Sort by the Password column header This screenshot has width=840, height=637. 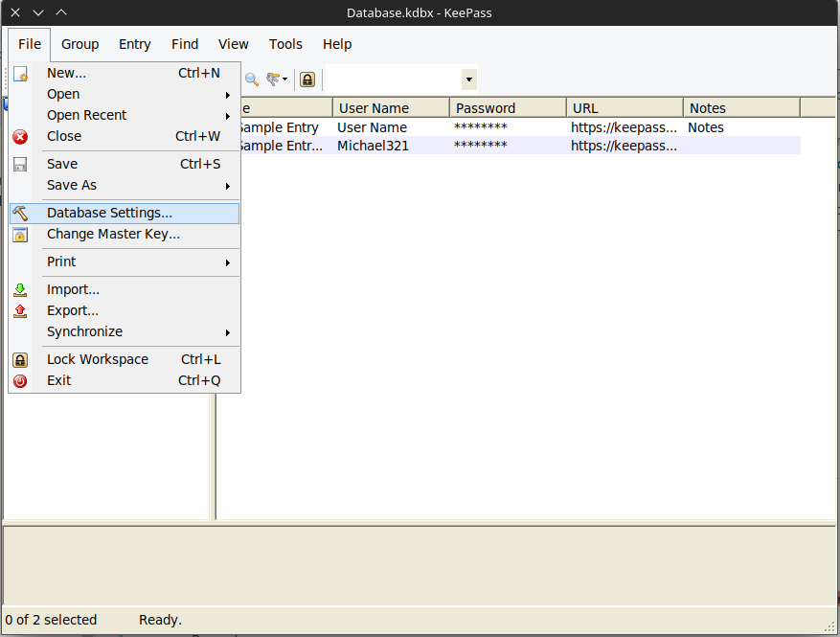pos(508,108)
